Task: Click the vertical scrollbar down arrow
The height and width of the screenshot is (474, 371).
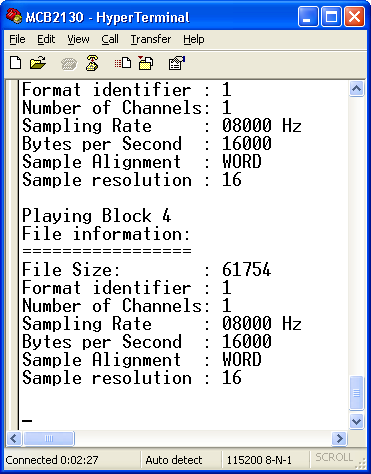Action: point(356,421)
